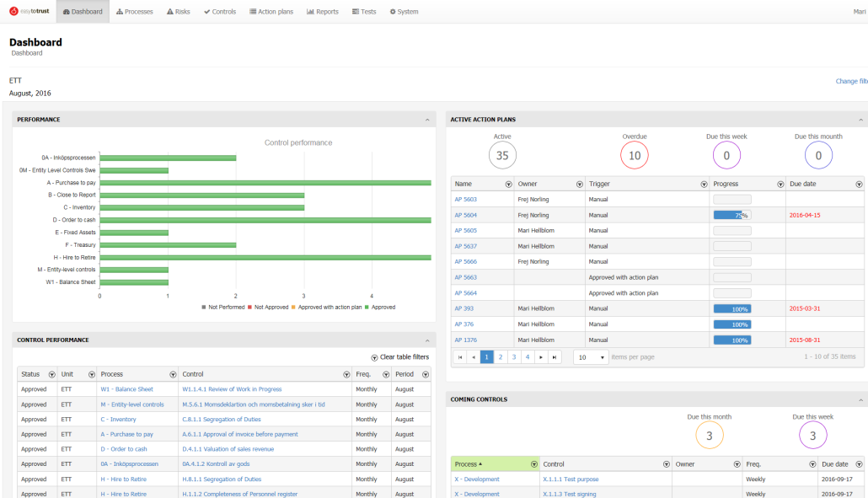Viewport: 868px width, 498px height.
Task: Open the Progress column filter icon
Action: pyautogui.click(x=779, y=184)
